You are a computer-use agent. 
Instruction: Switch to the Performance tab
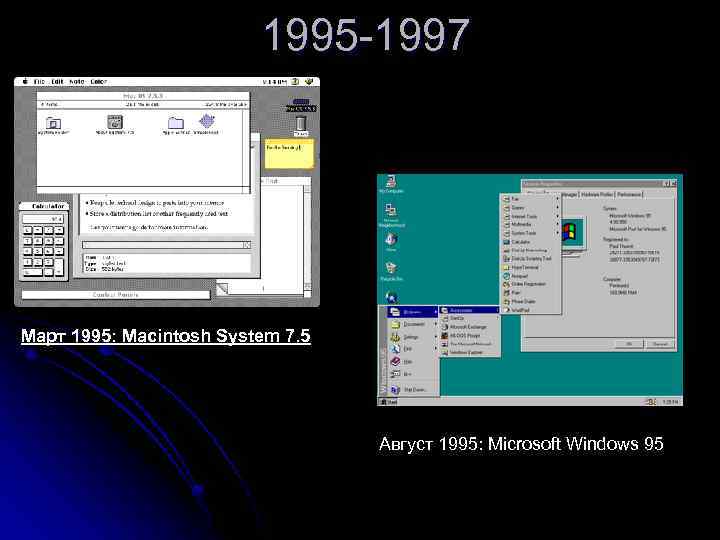coord(629,195)
